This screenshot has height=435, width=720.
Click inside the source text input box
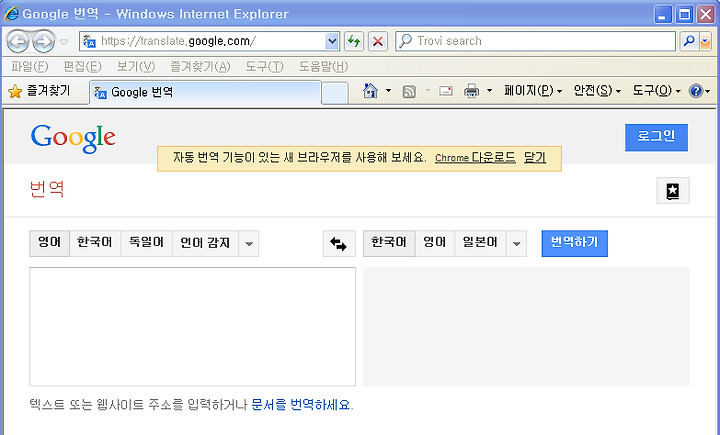click(192, 327)
